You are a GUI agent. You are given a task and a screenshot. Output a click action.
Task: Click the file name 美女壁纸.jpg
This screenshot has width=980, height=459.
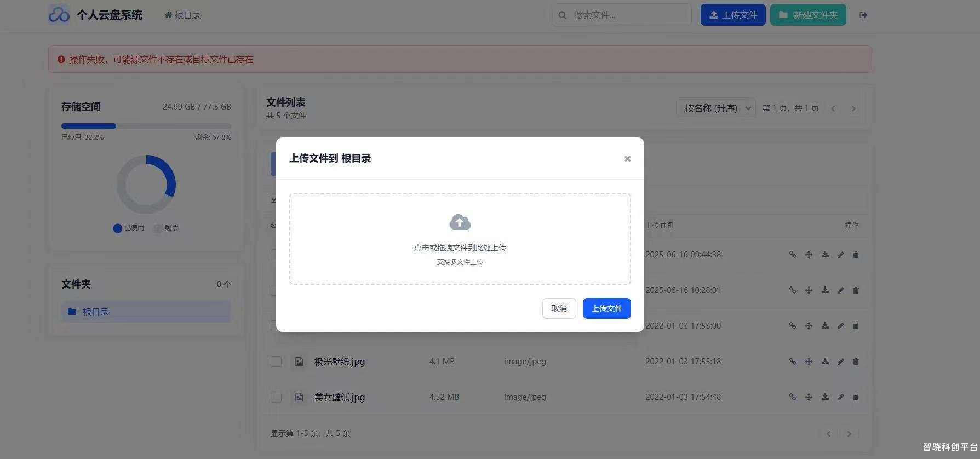coord(340,397)
